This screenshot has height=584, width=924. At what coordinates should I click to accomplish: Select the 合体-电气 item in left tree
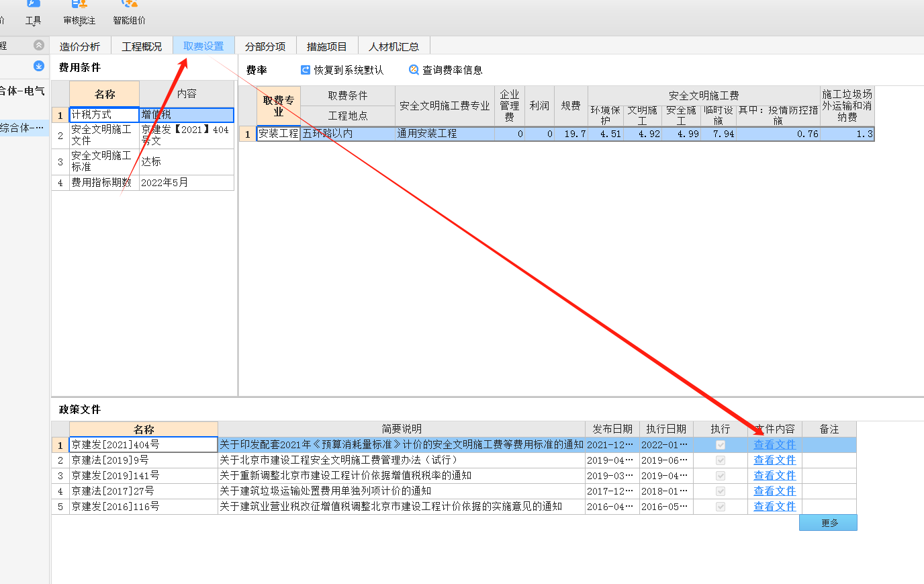[23, 91]
